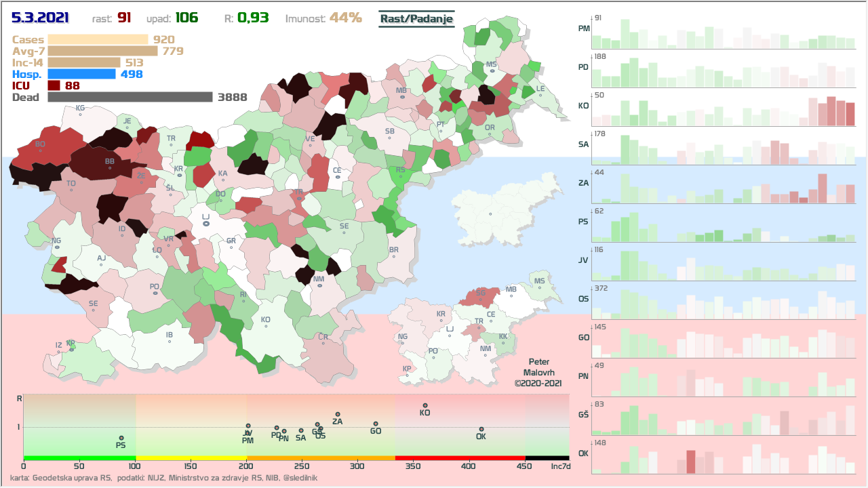The height and width of the screenshot is (488, 868).
Task: Click the Rast/Padanje button
Action: [416, 19]
